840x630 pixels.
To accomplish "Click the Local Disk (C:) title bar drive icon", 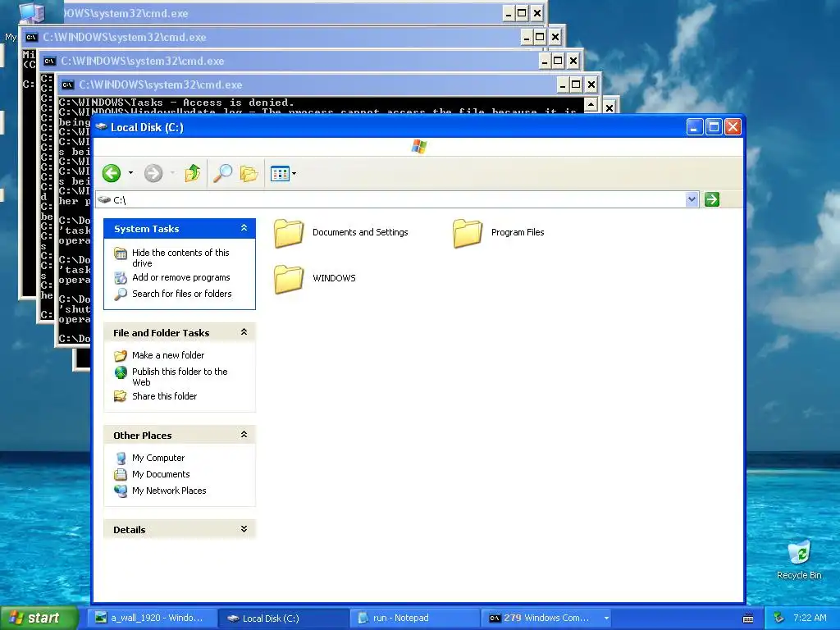I will [x=101, y=127].
